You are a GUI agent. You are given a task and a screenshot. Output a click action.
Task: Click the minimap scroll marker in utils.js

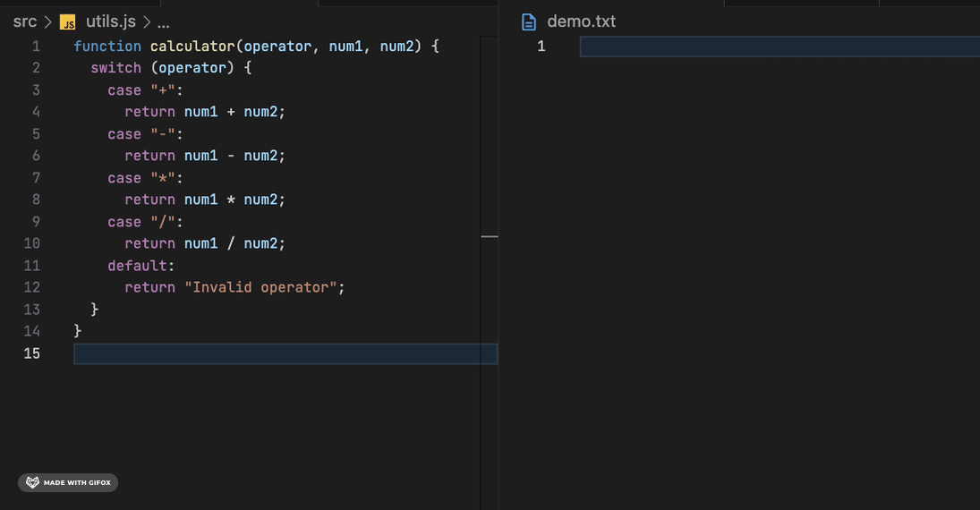click(x=490, y=236)
